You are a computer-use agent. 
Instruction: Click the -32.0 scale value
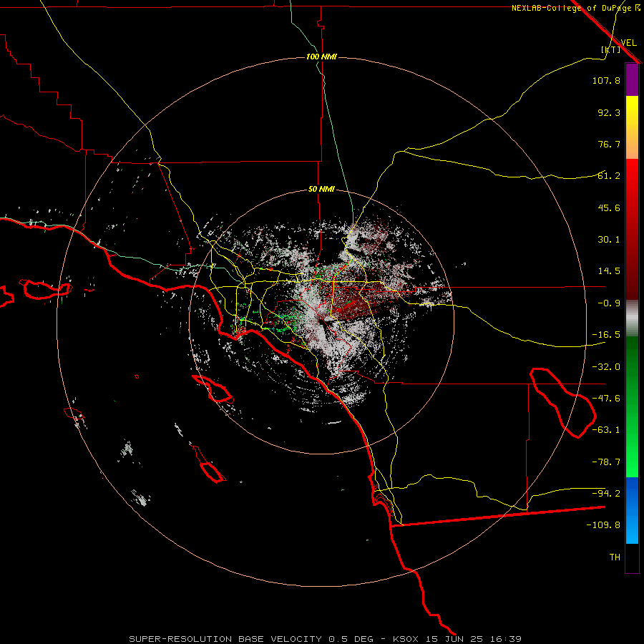pyautogui.click(x=606, y=367)
